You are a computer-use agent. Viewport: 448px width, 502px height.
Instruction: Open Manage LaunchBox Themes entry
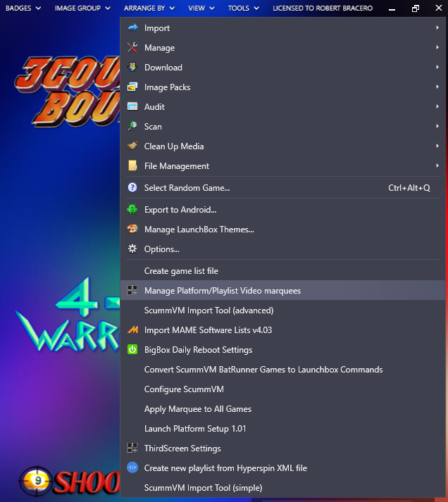pos(282,230)
